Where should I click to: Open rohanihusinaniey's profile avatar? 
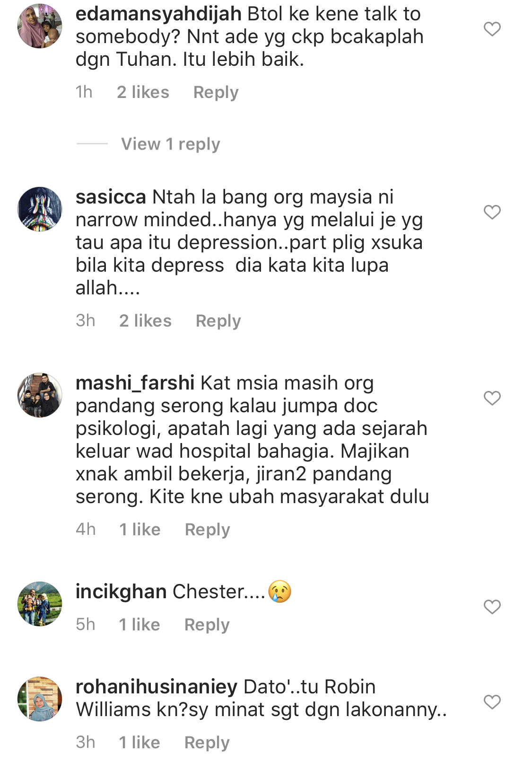(x=40, y=699)
